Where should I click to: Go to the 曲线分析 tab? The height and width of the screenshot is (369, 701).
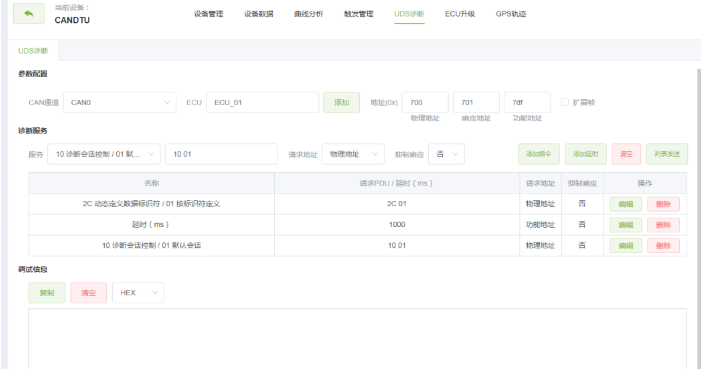[x=308, y=14]
